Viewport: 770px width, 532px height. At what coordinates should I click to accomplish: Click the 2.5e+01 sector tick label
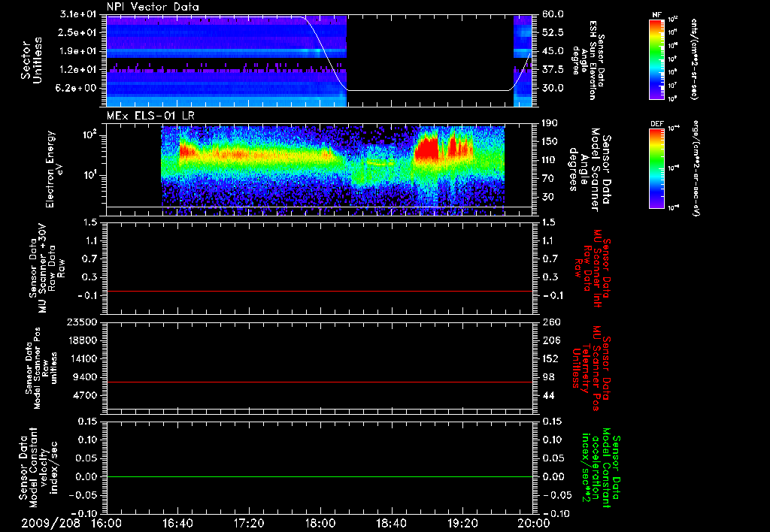click(78, 32)
